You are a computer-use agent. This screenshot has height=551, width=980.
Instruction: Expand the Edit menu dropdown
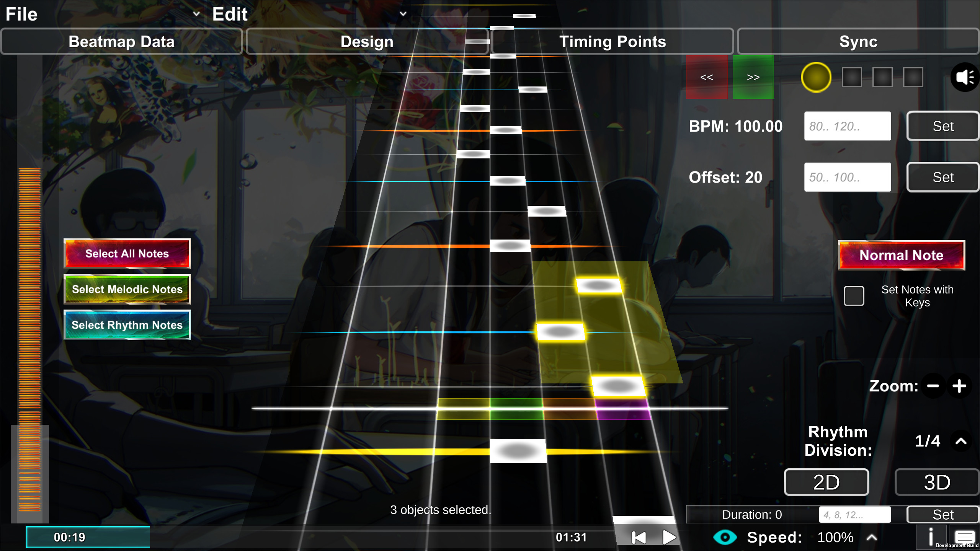click(403, 14)
